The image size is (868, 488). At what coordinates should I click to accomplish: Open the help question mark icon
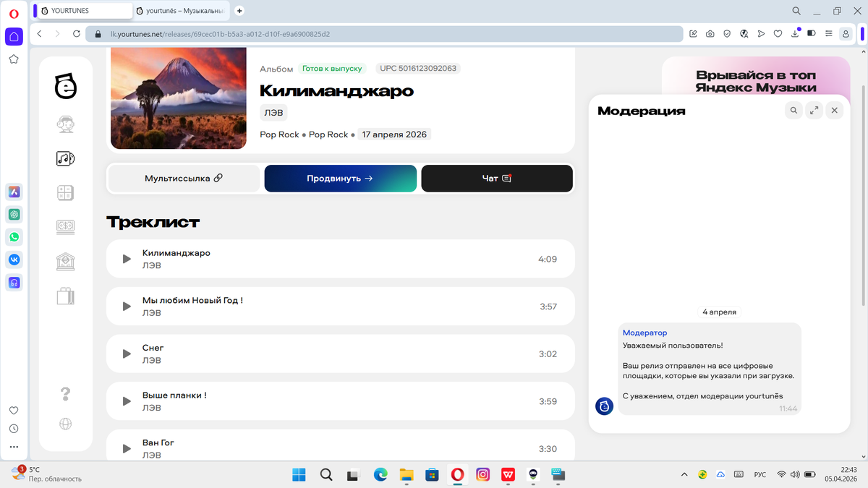point(65,394)
